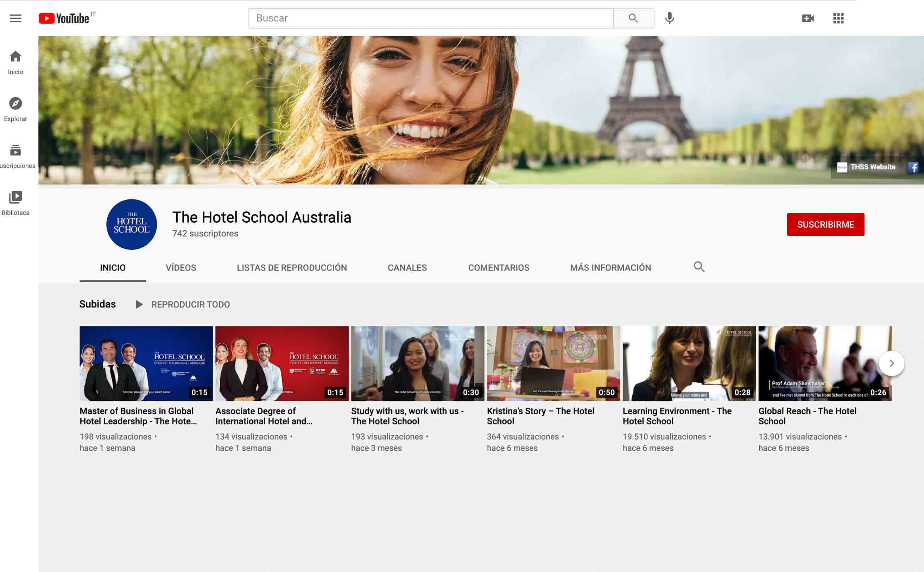The width and height of the screenshot is (924, 572).
Task: Click title Master of Business in Global Hotel Leadership
Action: pos(139,416)
